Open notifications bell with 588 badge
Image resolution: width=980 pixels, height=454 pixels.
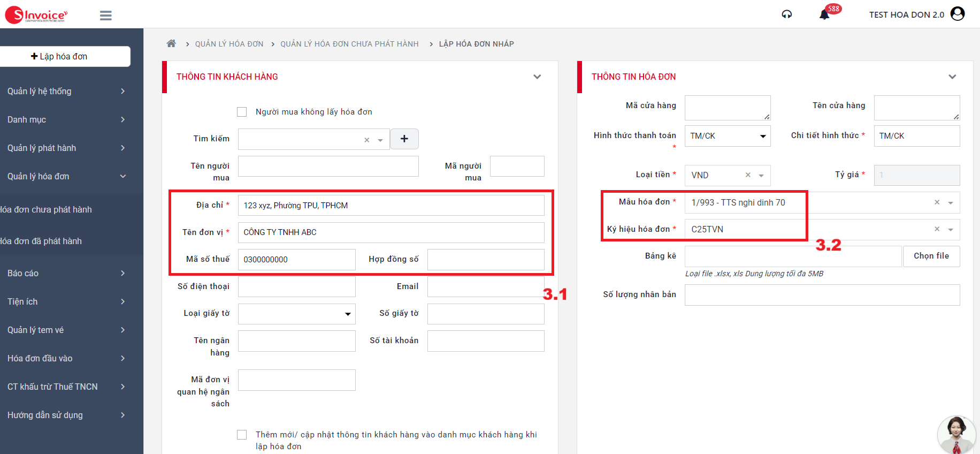[x=824, y=14]
